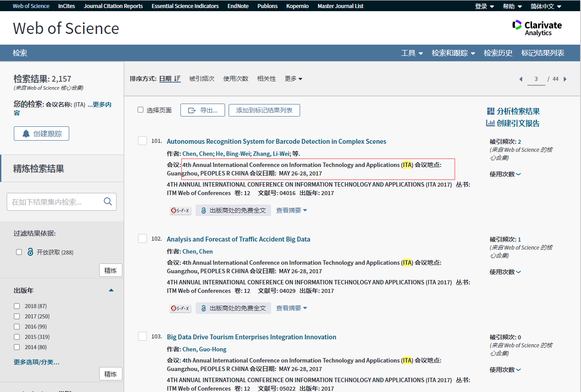Viewport: 581px width, 392px height.
Task: Expand 查看摘要 for result 101
Action: (x=292, y=210)
